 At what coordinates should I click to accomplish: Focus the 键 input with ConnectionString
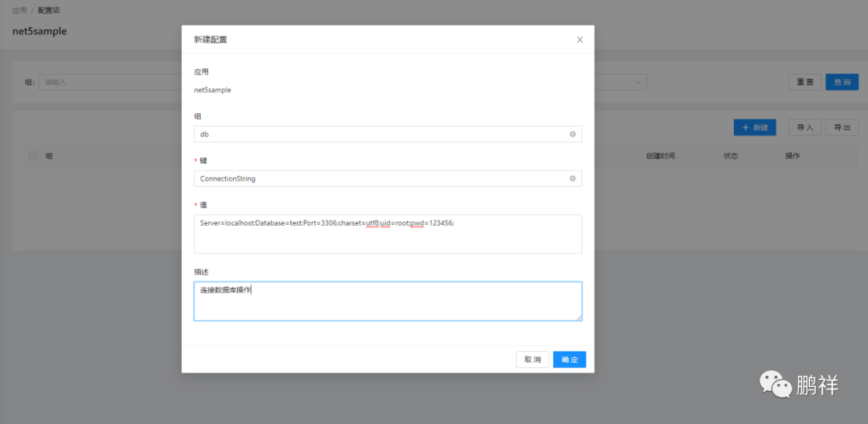point(387,178)
